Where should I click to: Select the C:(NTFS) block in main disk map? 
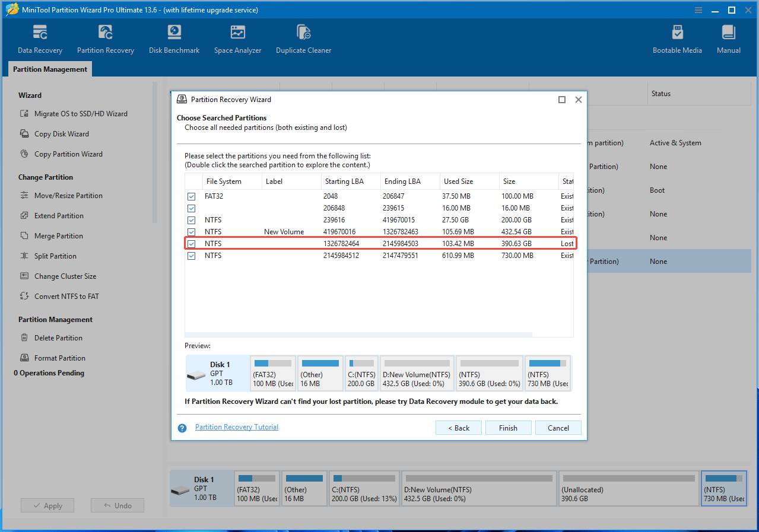[x=364, y=489]
